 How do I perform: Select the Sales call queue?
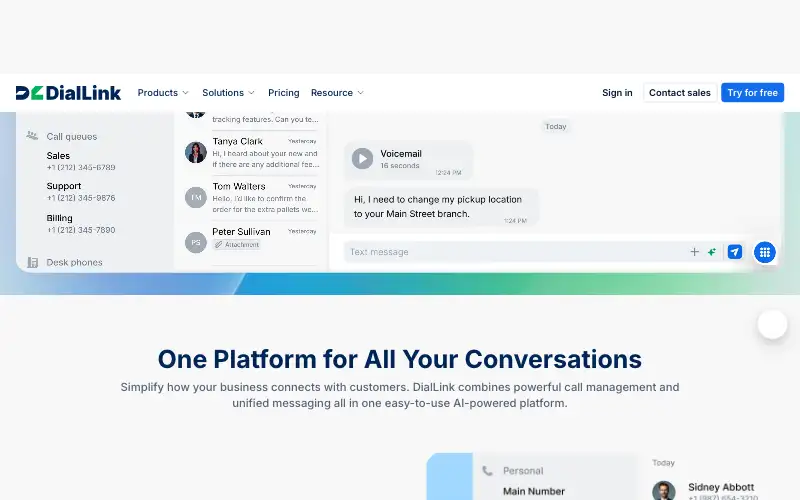point(81,161)
